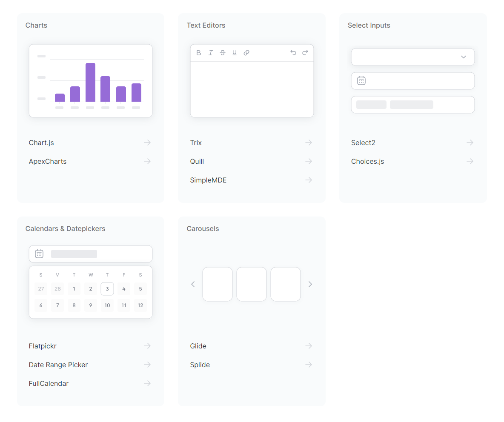
Task: Click the arrow icon next to Select2
Action: click(x=470, y=143)
